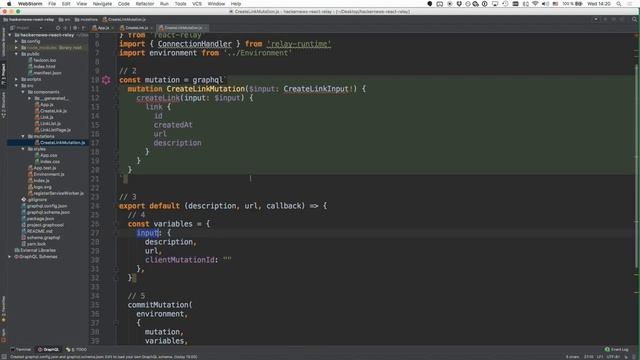
Task: Select registerServiceWorker.js in the project tree
Action: tap(56, 193)
